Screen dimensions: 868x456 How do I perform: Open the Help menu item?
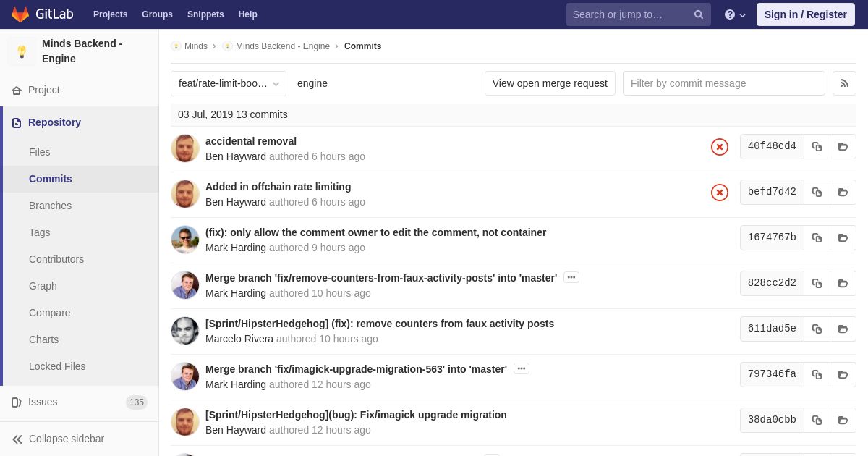coord(248,14)
